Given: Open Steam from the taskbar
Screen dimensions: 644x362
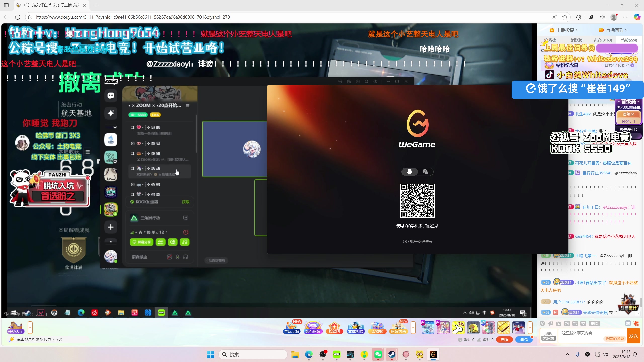Looking at the screenshot, I should tap(392, 354).
